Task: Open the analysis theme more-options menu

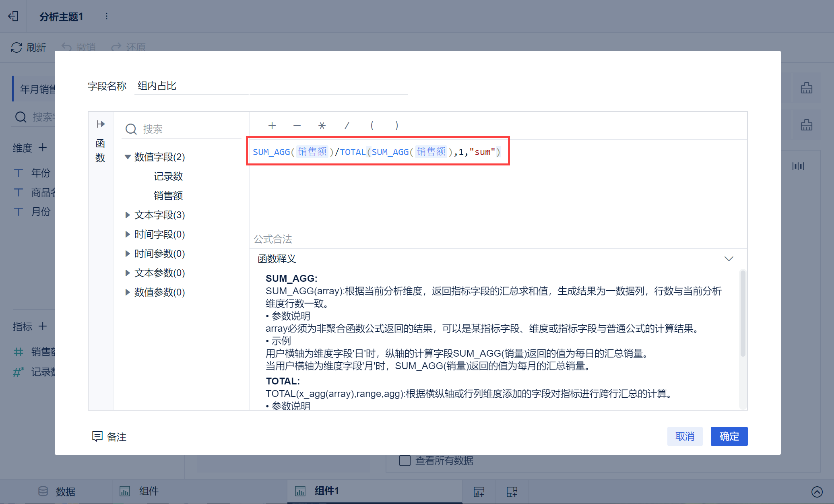Action: pos(106,16)
